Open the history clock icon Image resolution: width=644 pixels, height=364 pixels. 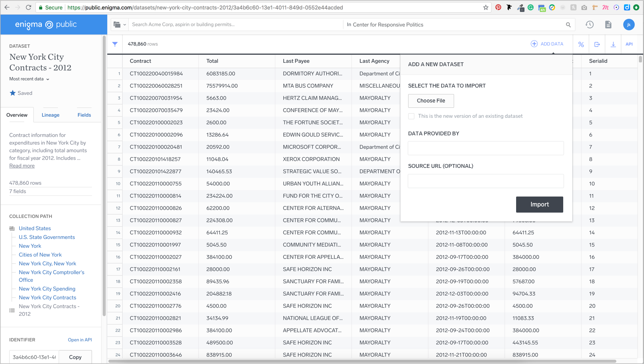(590, 24)
